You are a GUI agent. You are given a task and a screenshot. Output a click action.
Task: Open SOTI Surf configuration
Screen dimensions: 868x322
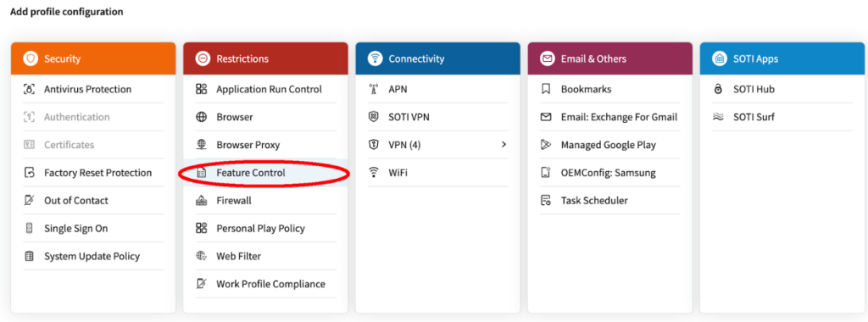click(782, 117)
